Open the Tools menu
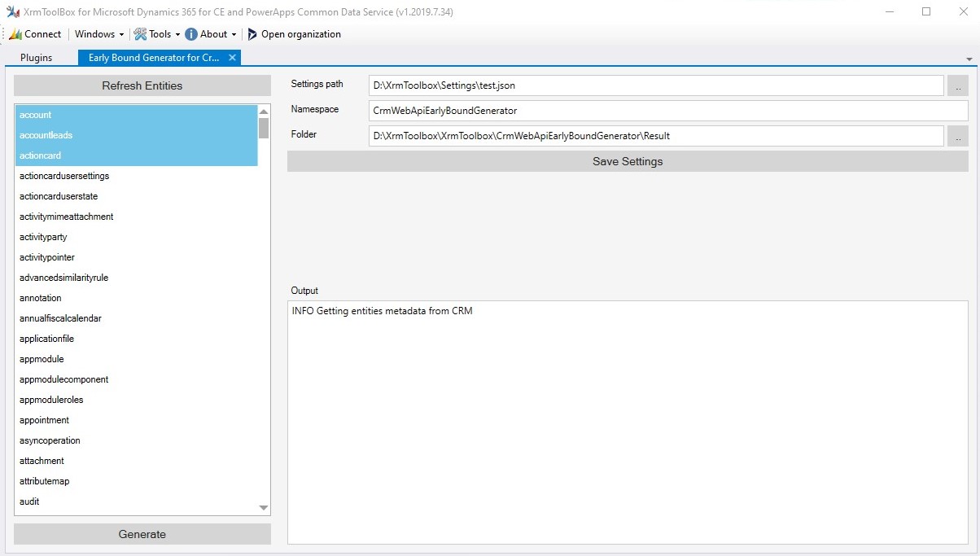Viewport: 980px width, 556px height. click(156, 34)
